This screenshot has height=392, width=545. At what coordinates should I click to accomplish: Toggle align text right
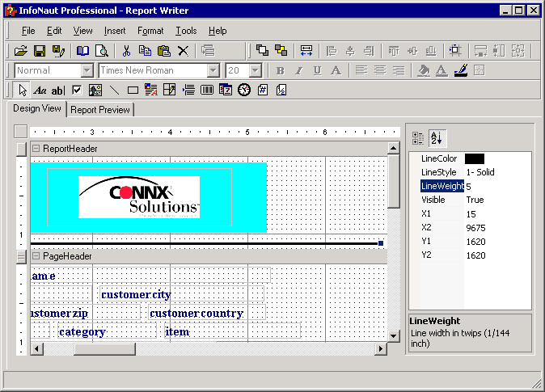[x=399, y=71]
